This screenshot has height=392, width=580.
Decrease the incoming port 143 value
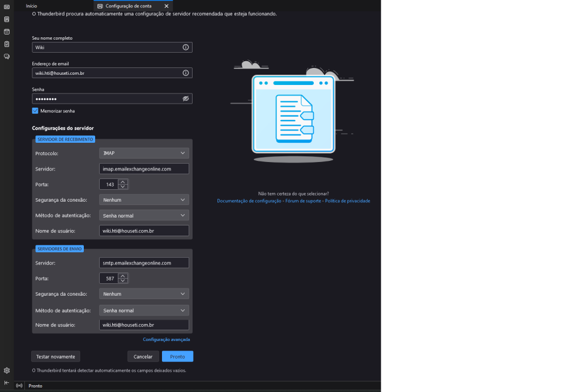[x=123, y=187]
